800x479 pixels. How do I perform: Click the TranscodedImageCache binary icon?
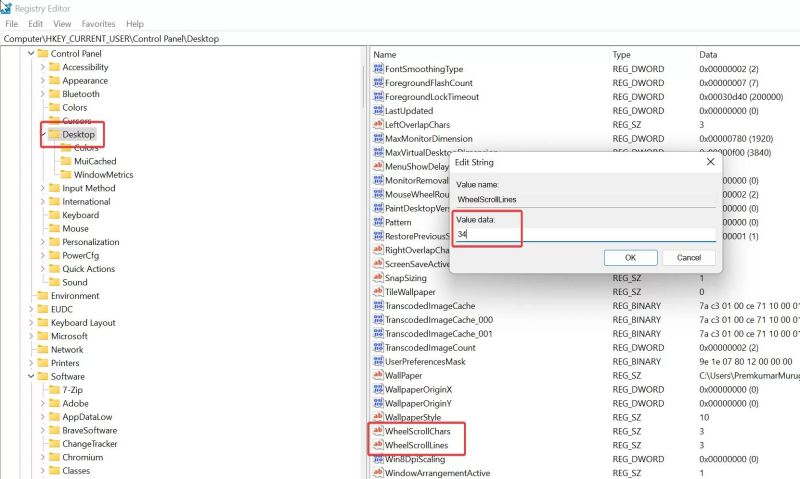[x=378, y=306]
